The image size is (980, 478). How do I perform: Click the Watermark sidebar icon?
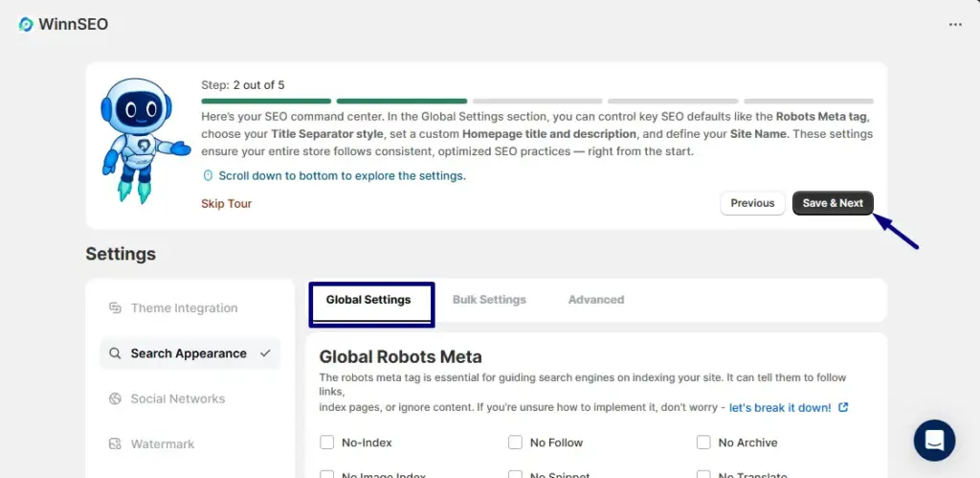(x=115, y=444)
